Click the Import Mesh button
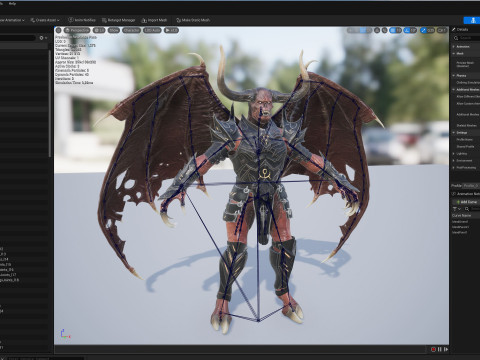 (x=154, y=20)
